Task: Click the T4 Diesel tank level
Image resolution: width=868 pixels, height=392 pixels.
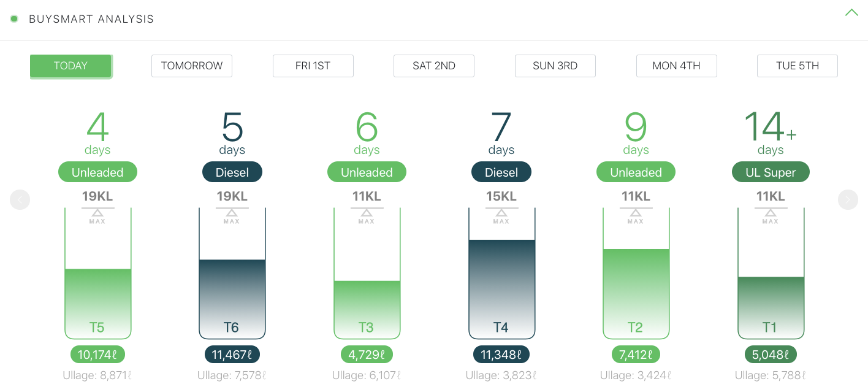Action: (501, 288)
